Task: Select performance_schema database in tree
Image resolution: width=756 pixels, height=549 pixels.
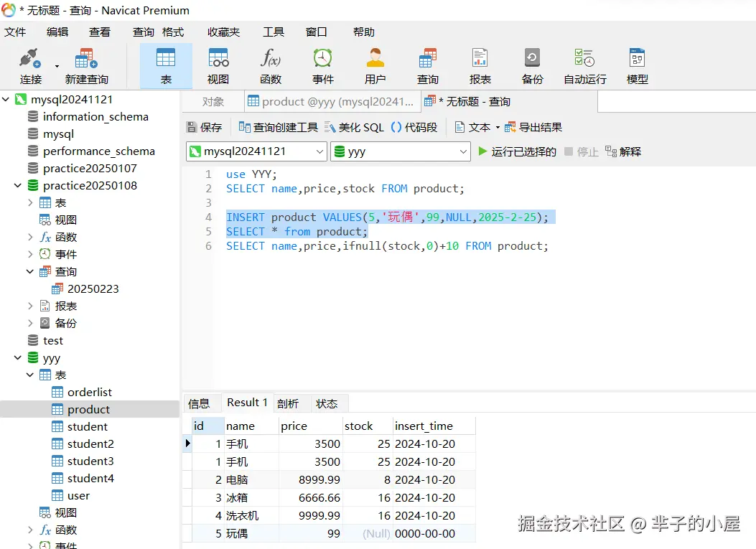Action: tap(99, 151)
